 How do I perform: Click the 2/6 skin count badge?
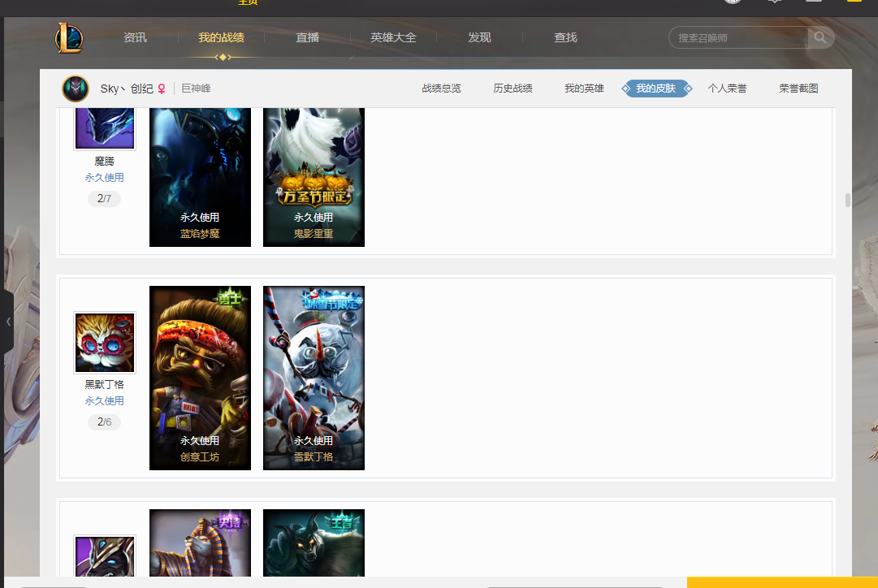[105, 422]
